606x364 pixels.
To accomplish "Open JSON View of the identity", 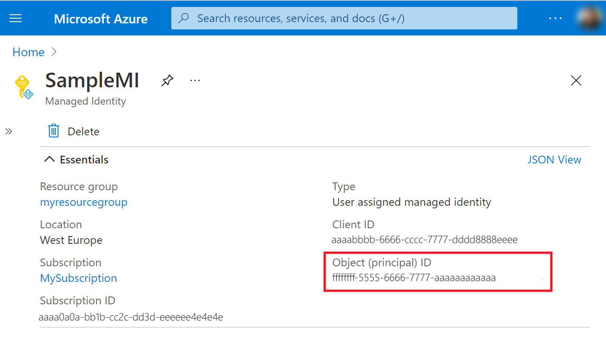I will click(x=554, y=160).
